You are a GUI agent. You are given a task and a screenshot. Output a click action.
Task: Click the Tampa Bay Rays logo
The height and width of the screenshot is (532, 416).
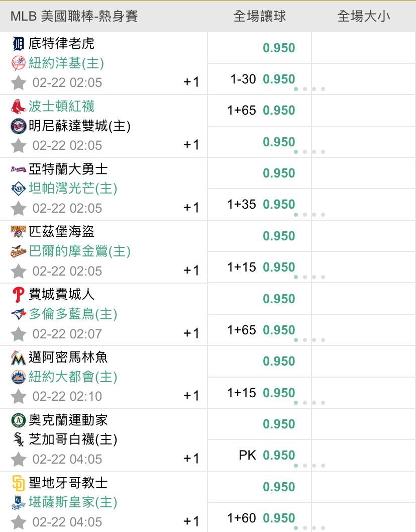pos(18,188)
